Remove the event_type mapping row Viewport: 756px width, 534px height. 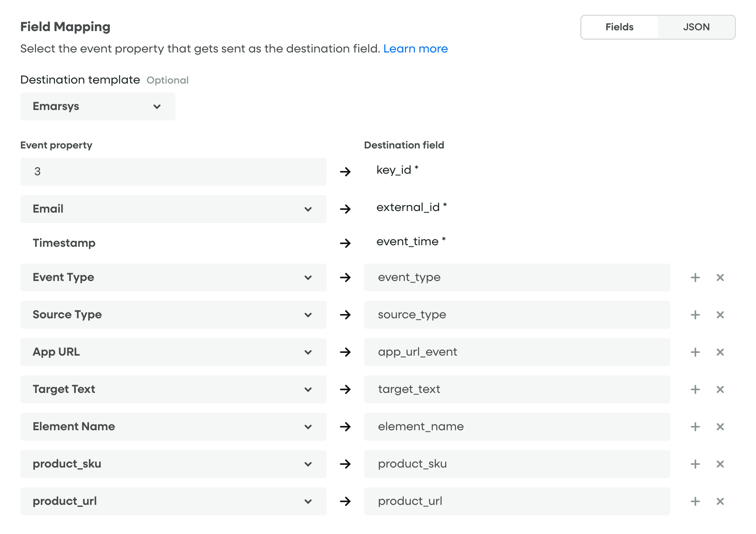coord(720,277)
